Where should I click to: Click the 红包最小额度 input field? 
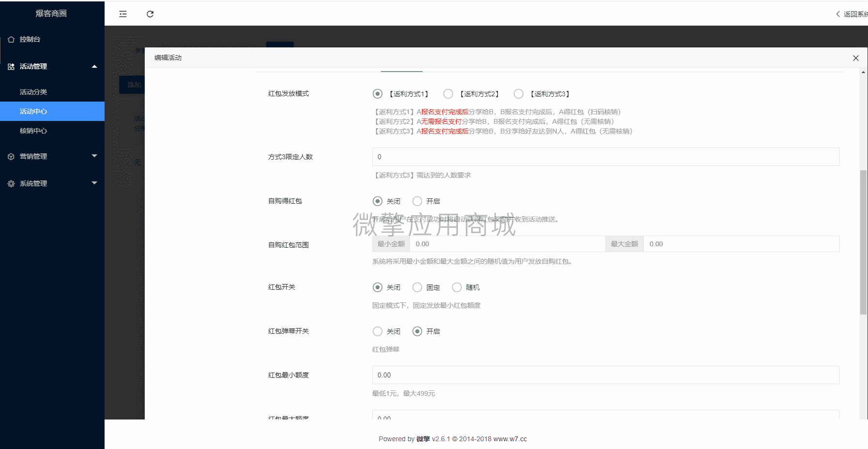[606, 375]
